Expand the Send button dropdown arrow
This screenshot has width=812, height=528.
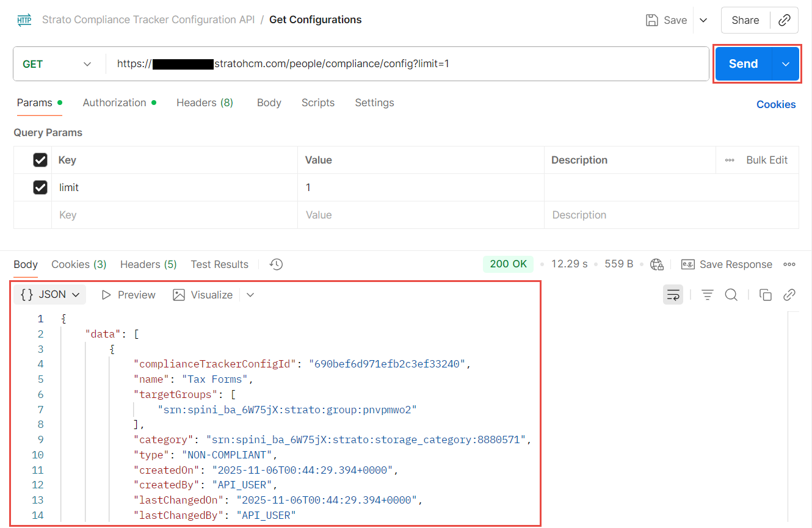click(786, 64)
